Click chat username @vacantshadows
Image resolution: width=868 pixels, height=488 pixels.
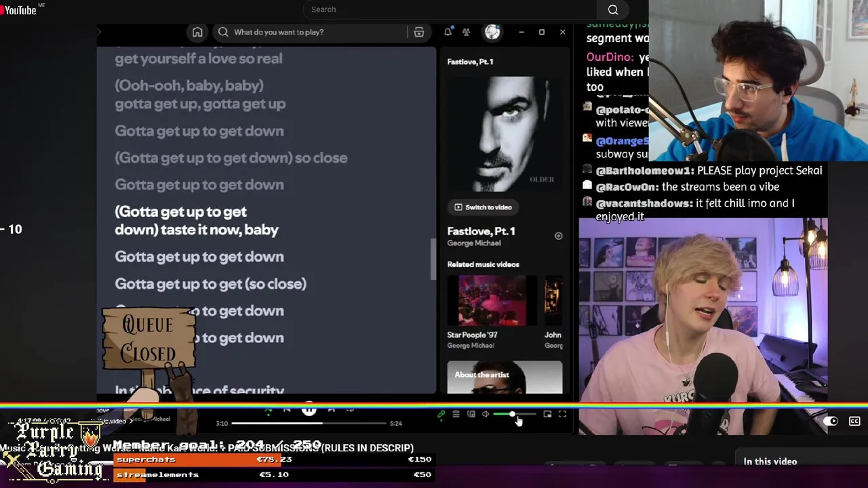[x=644, y=203]
